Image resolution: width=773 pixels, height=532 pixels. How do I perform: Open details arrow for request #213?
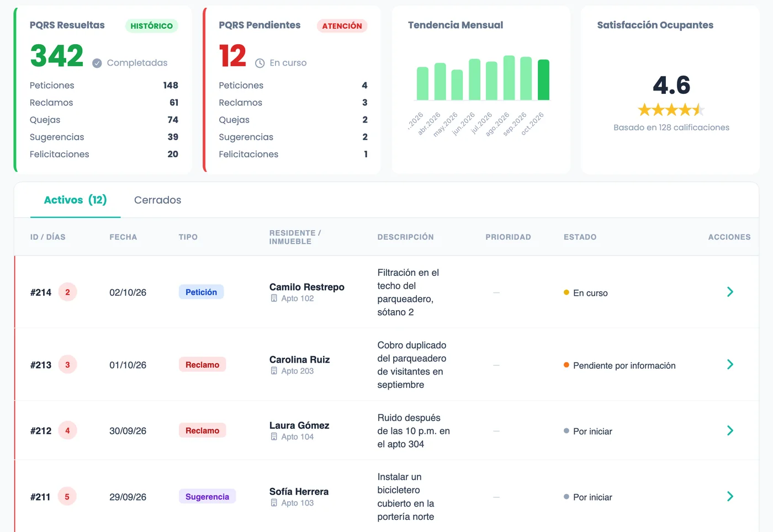(730, 365)
